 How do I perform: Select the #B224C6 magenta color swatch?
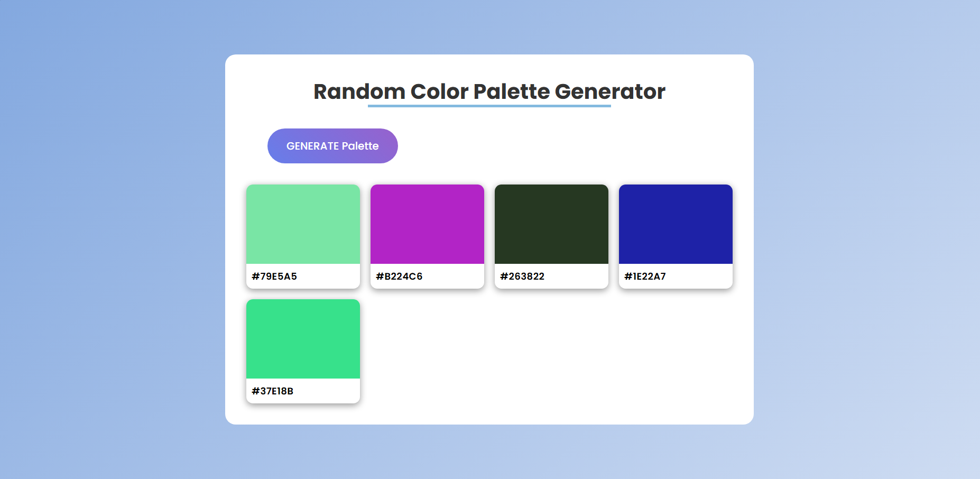click(427, 224)
